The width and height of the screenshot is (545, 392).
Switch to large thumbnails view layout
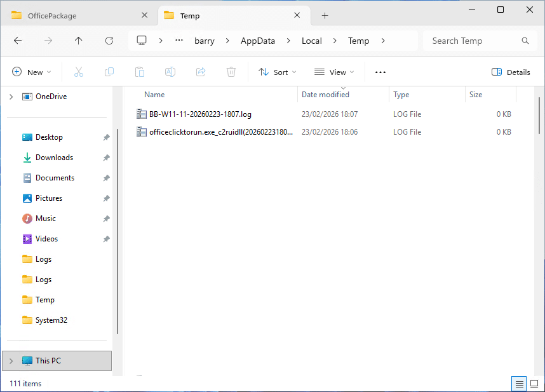click(534, 384)
